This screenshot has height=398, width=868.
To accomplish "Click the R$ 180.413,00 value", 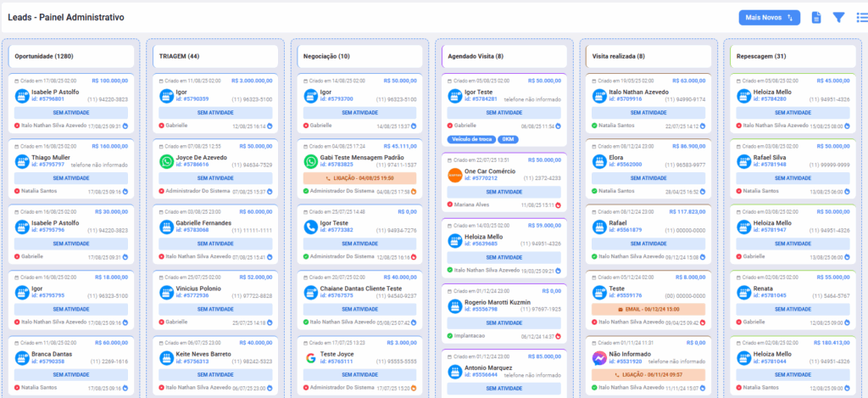I will click(x=832, y=343).
